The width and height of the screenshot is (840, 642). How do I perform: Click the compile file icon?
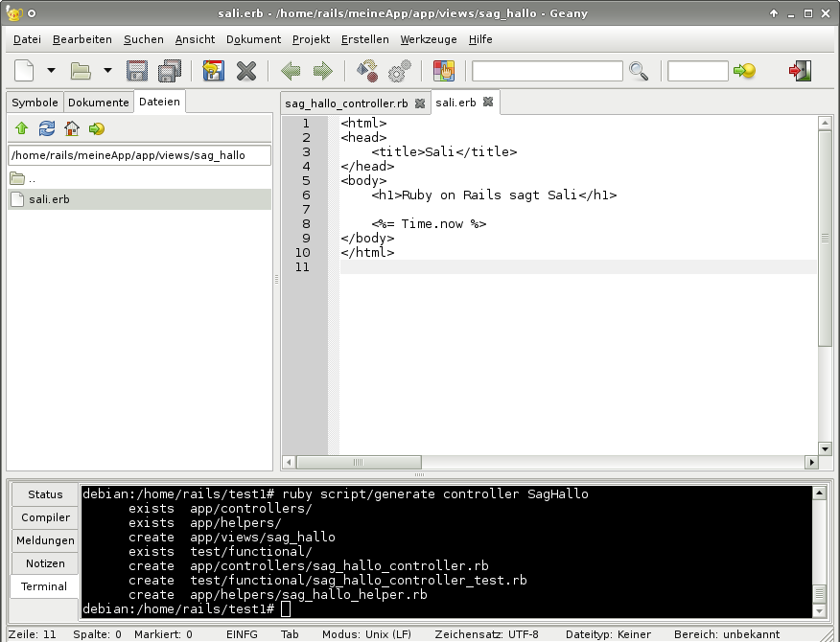[367, 71]
